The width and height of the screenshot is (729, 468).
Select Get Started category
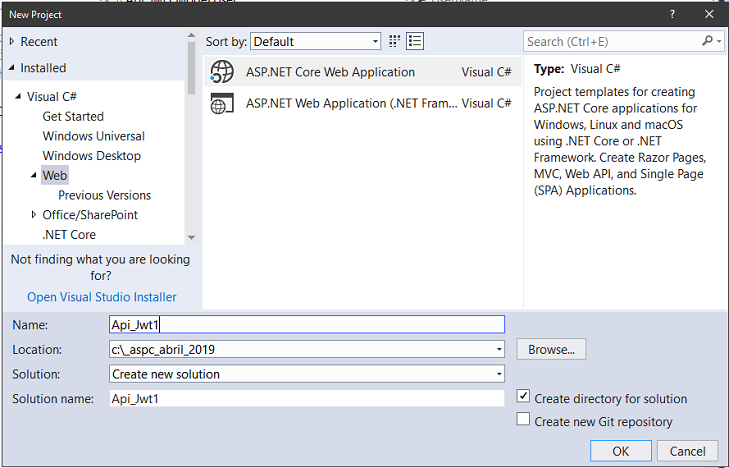point(73,116)
